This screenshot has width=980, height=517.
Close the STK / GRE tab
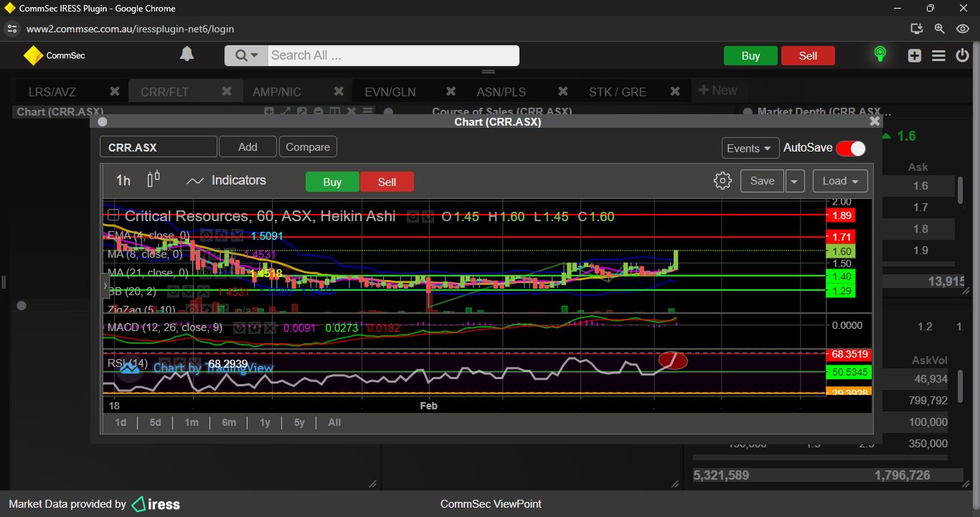tap(674, 91)
